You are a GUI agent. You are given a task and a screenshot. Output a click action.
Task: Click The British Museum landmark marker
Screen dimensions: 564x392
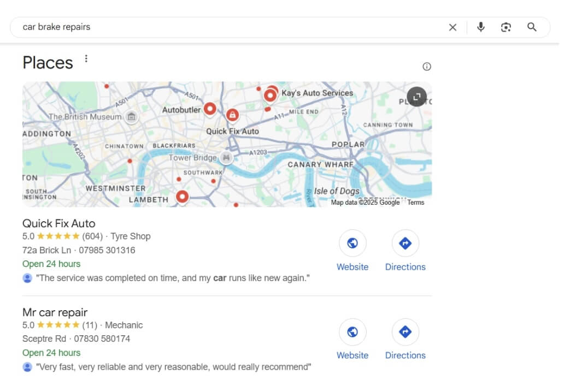tap(132, 117)
